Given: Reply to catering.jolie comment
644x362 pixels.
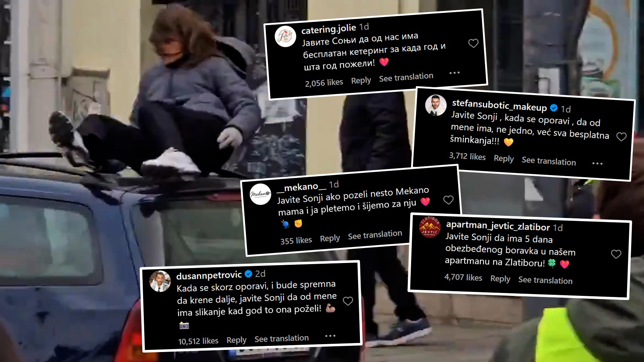Looking at the screenshot, I should 361,80.
